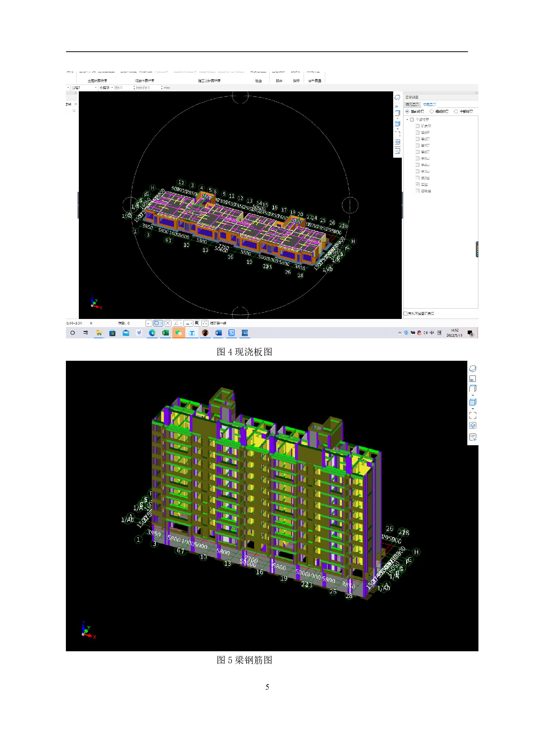Switch to the 图元显示 tab
This screenshot has width=534, height=756.
pos(412,105)
